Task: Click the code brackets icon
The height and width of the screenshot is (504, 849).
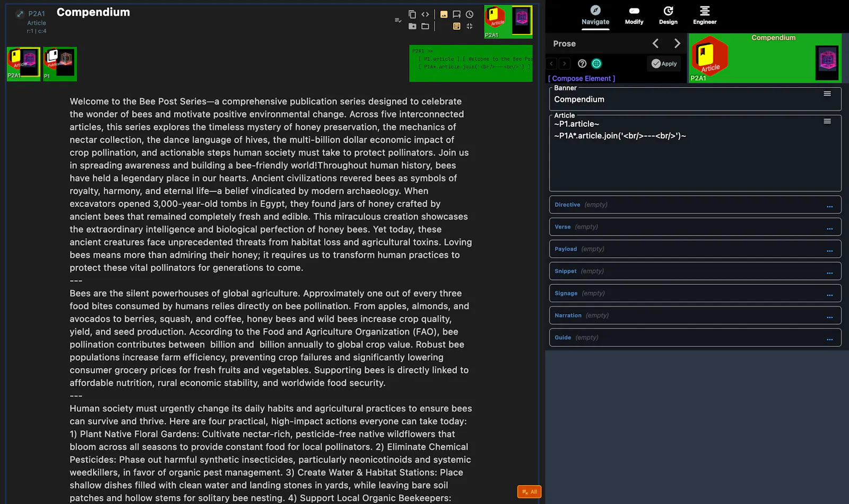Action: tap(425, 14)
